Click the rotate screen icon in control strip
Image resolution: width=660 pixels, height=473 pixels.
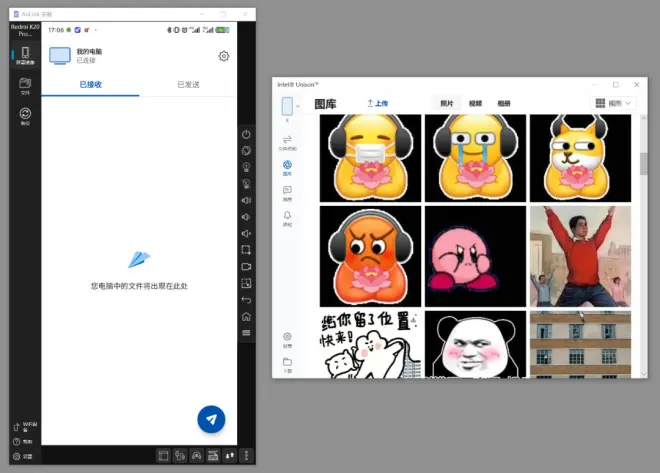pos(246,151)
